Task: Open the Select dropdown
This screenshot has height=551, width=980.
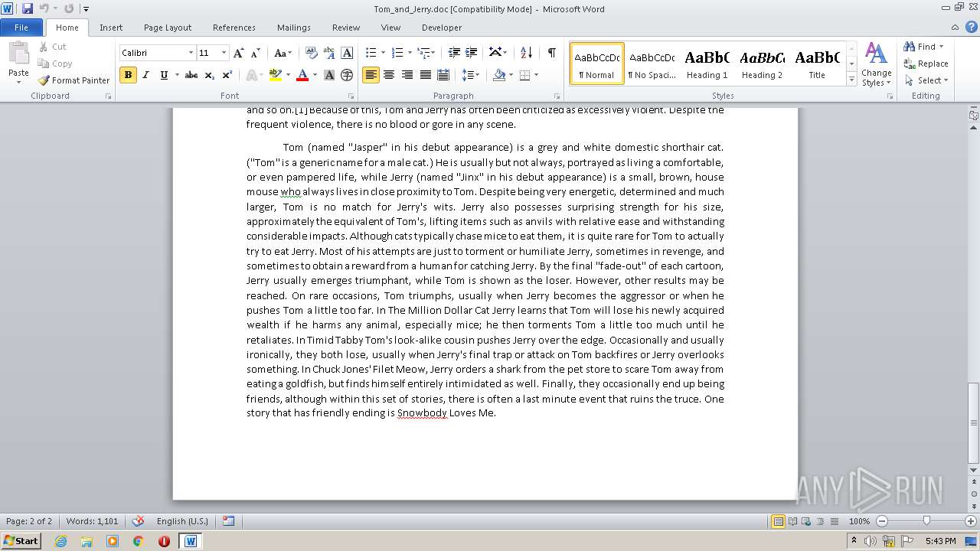Action: pyautogui.click(x=926, y=80)
